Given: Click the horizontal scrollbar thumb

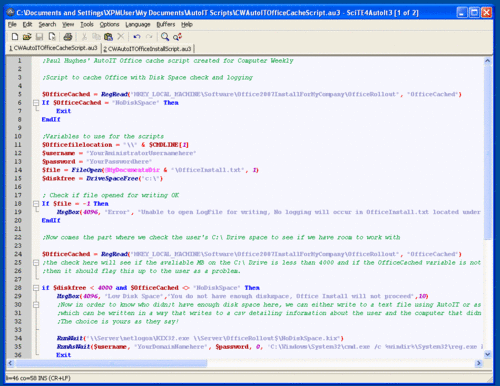Looking at the screenshot, I should 111,363.
